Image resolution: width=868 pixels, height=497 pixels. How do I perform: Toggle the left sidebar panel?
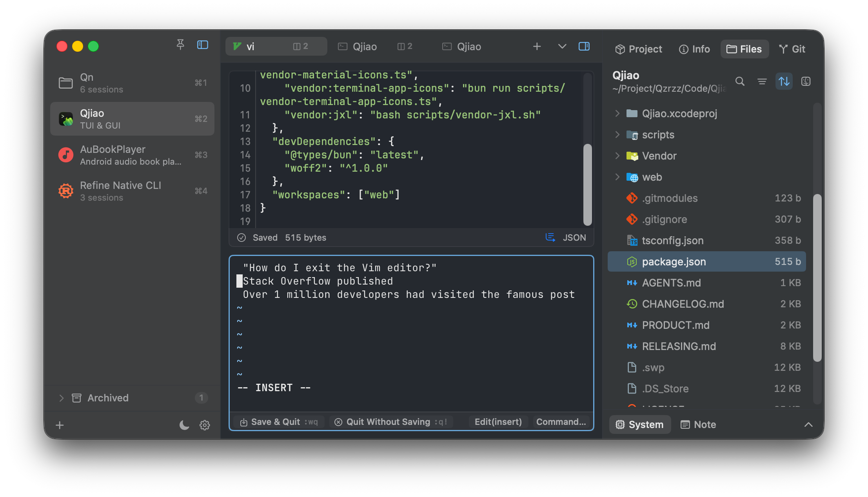pos(202,45)
